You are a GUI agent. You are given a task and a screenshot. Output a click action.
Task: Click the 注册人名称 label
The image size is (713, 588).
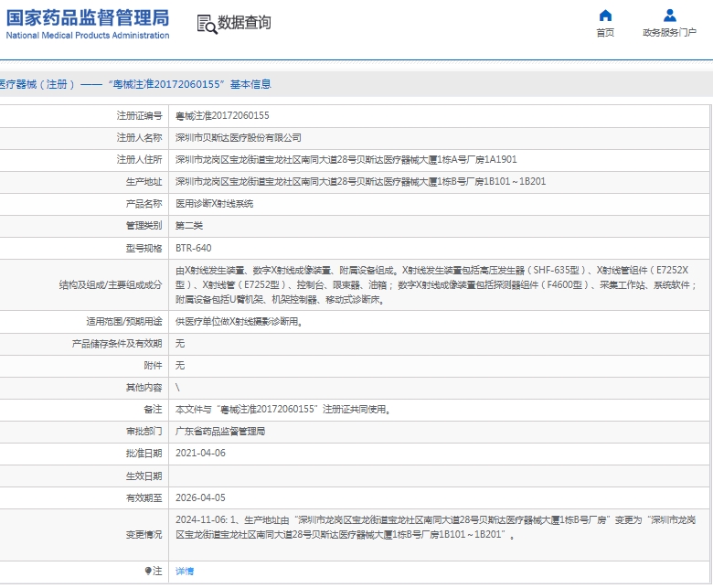coord(139,138)
